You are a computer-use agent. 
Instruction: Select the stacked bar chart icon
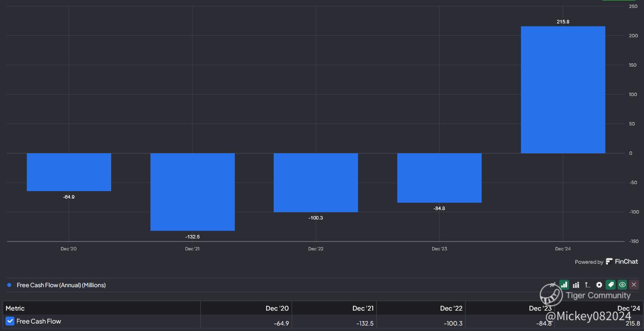point(576,285)
